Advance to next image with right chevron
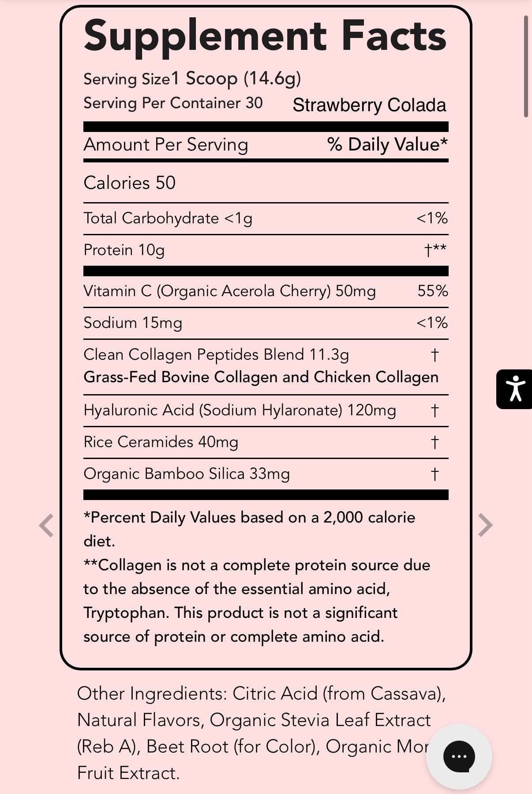The height and width of the screenshot is (794, 532). click(x=485, y=525)
